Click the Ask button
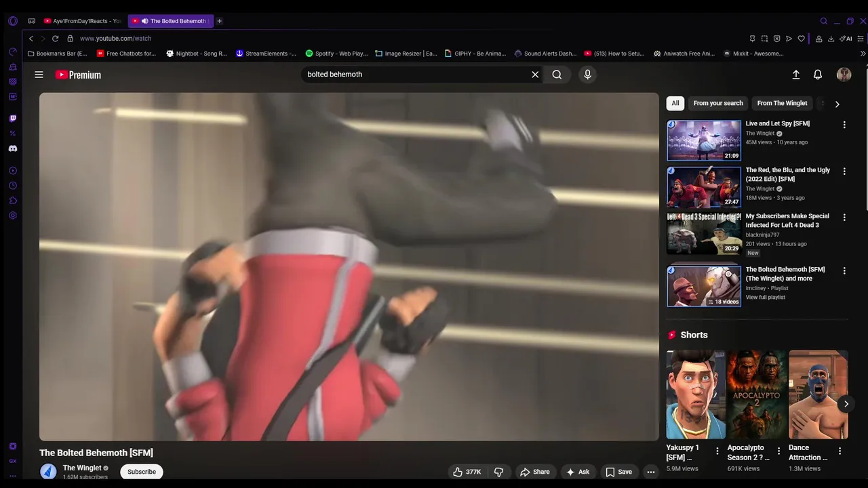This screenshot has width=868, height=488. (x=578, y=472)
